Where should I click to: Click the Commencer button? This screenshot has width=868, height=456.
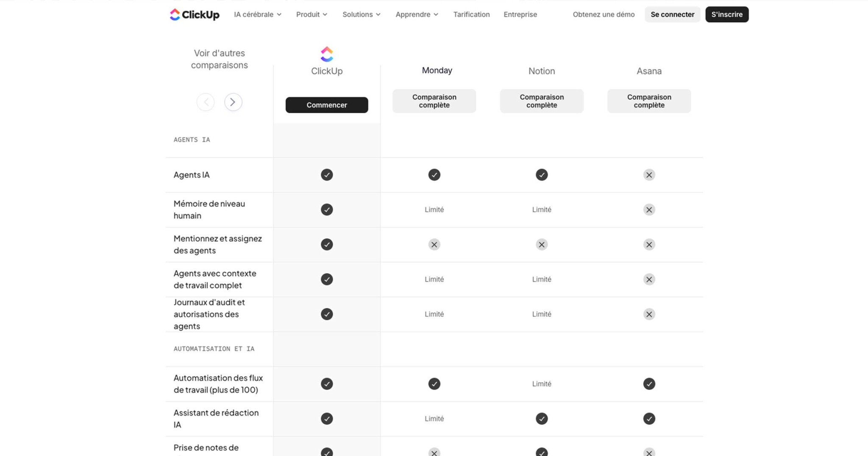(327, 105)
